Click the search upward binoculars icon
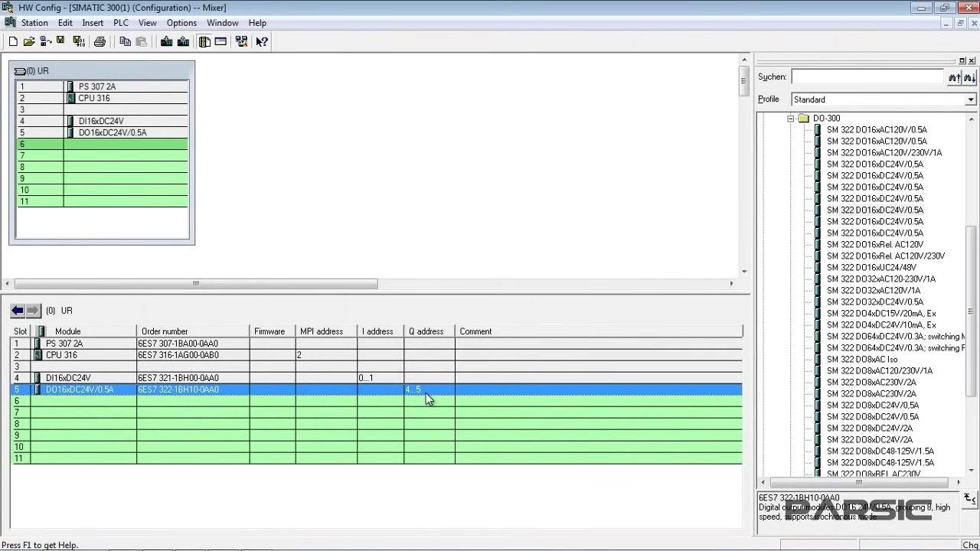This screenshot has width=980, height=551. tap(954, 77)
